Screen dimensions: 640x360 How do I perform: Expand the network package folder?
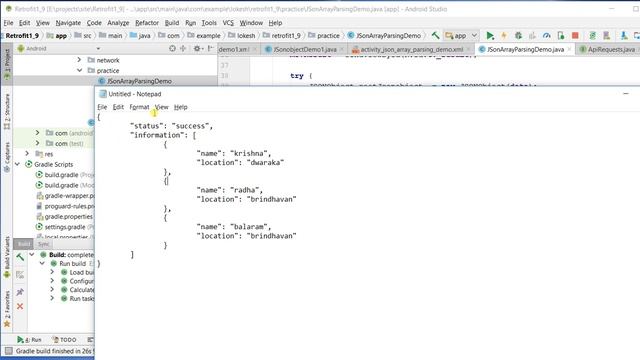(79, 60)
